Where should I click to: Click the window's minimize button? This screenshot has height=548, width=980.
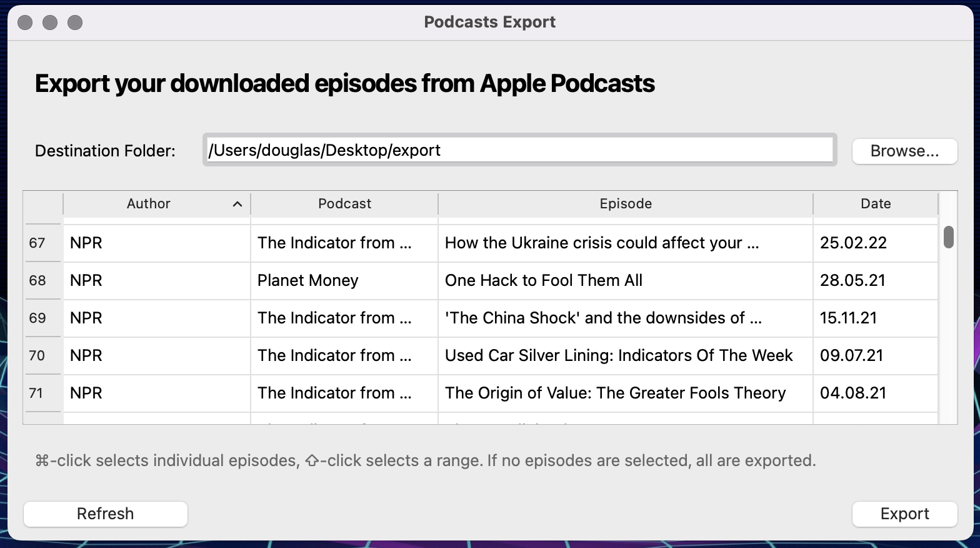pos(50,23)
